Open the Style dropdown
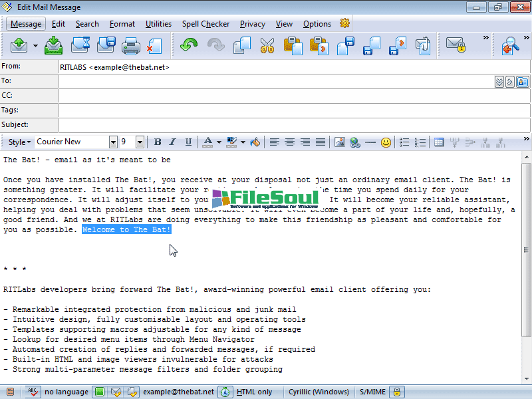 19,142
